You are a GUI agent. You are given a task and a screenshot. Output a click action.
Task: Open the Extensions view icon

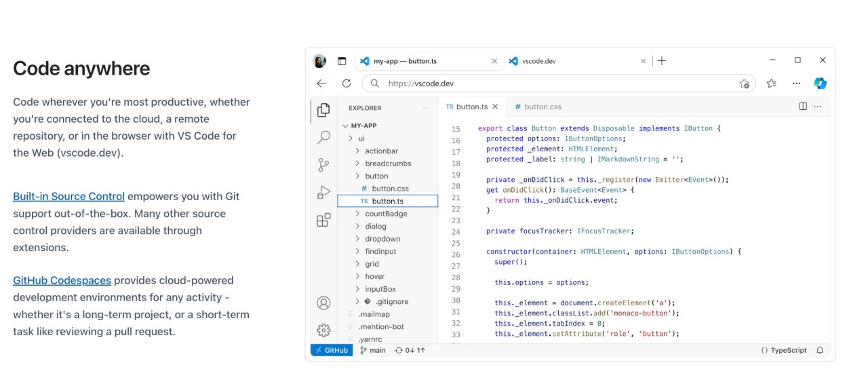point(323,220)
